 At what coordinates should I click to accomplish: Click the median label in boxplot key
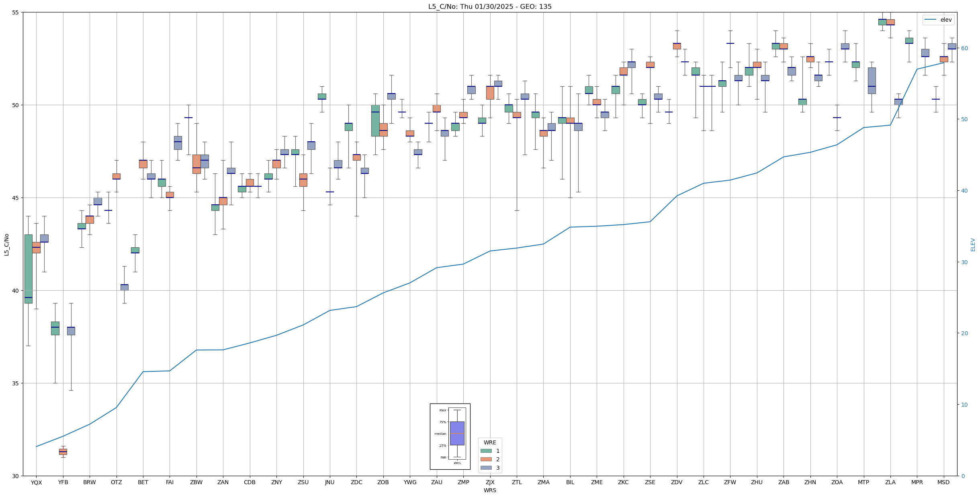[440, 434]
